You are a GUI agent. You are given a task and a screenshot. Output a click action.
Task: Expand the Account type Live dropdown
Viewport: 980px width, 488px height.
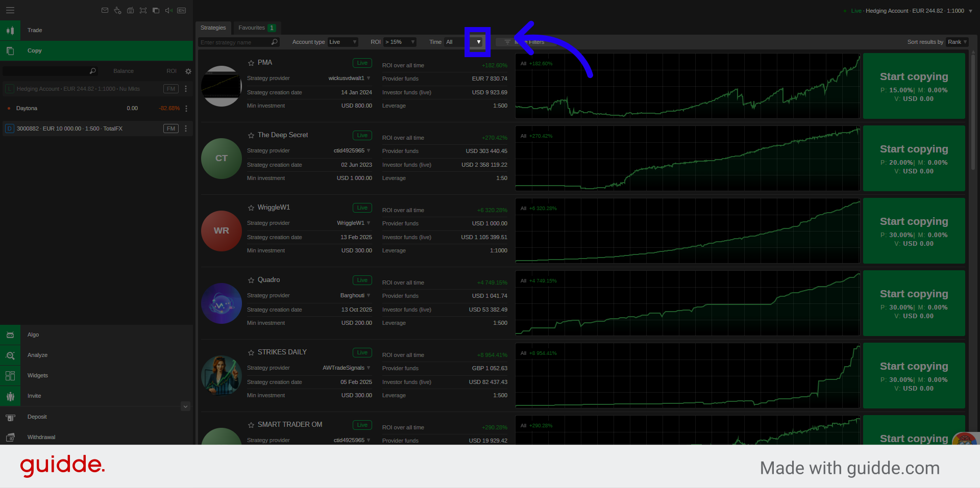342,42
